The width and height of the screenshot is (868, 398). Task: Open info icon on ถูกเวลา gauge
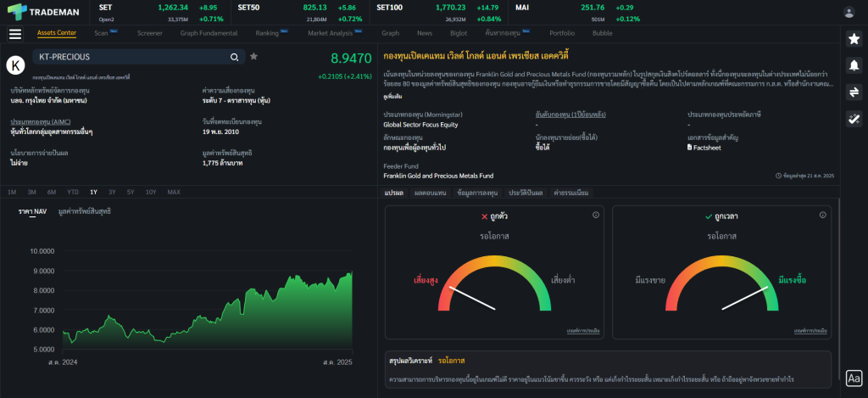(x=822, y=215)
